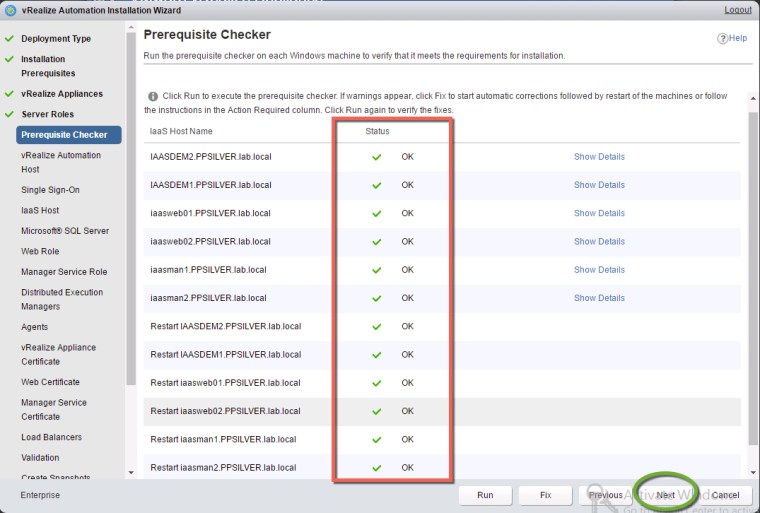Image resolution: width=760 pixels, height=513 pixels.
Task: Click the sidebar scroll-down arrow
Action: pyautogui.click(x=131, y=472)
